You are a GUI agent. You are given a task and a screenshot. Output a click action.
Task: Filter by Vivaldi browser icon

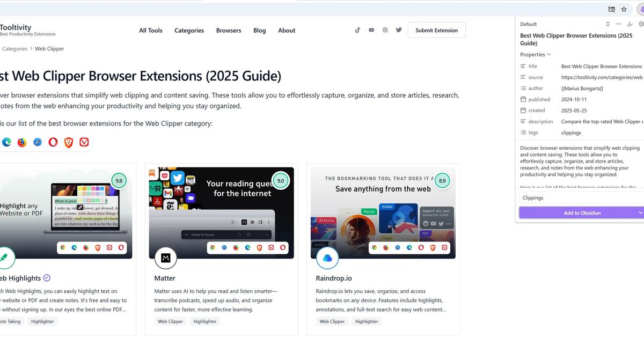pyautogui.click(x=84, y=142)
